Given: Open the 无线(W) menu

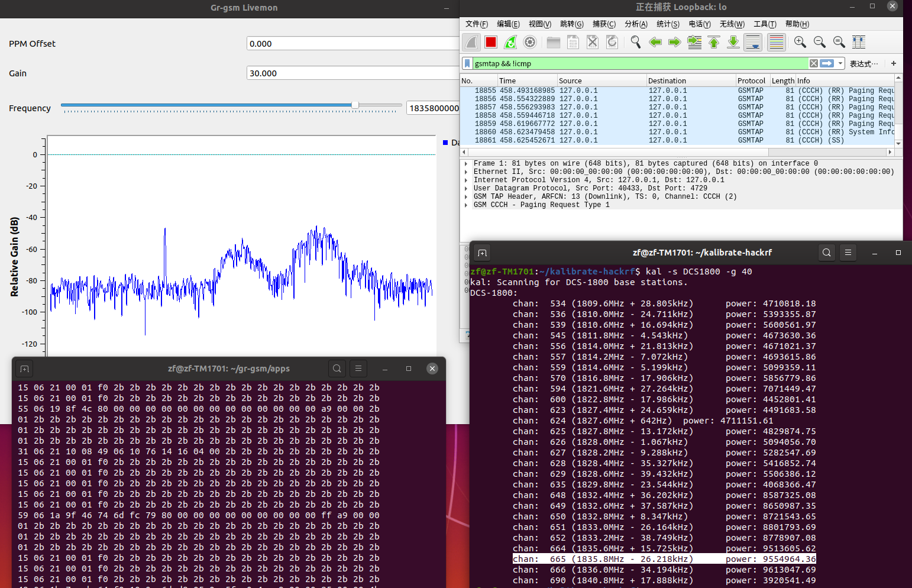Looking at the screenshot, I should tap(732, 24).
